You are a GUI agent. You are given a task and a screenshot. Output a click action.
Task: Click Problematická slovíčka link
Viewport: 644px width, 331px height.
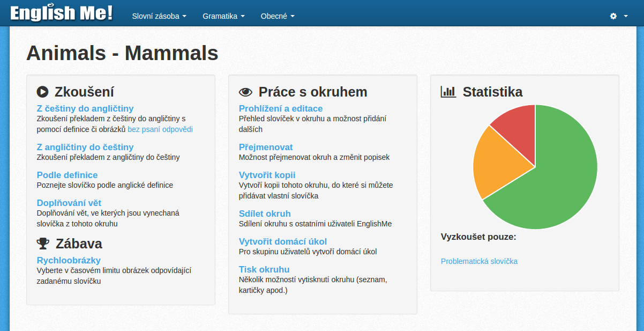pos(479,261)
